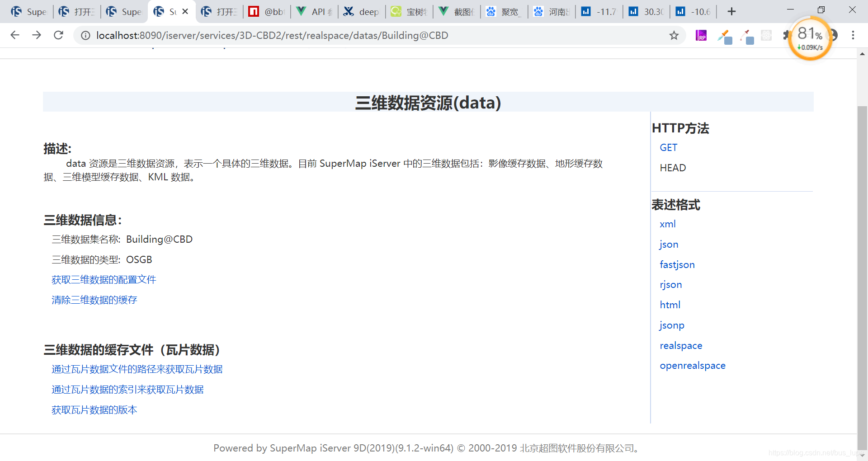
Task: Click the 'HTTP方法' section heading
Action: [680, 128]
